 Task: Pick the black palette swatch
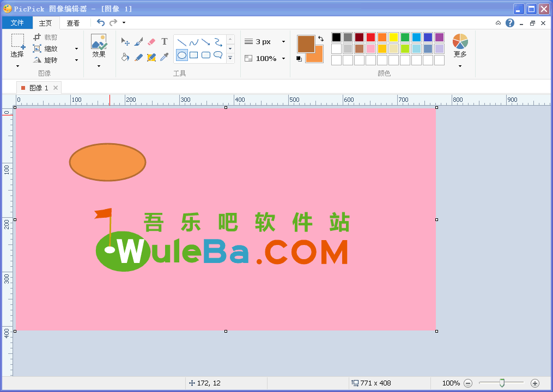[x=337, y=37]
